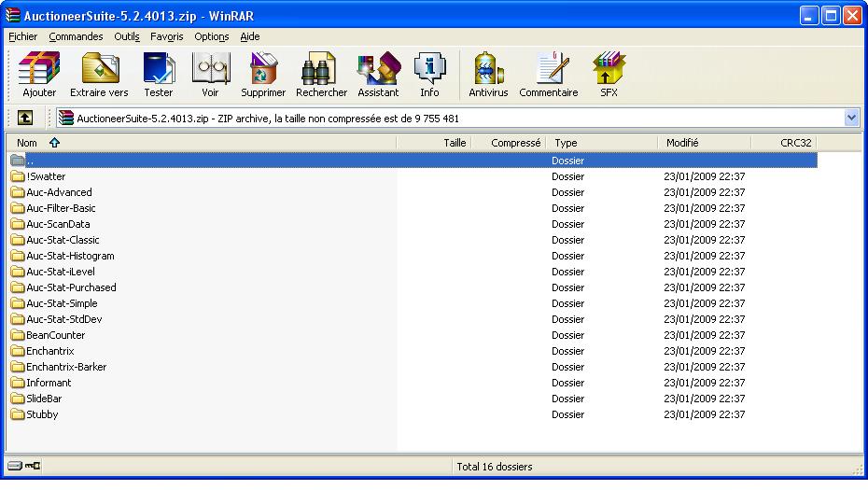Open the Rechercher binoculars icon
This screenshot has height=490, width=868.
[x=319, y=68]
